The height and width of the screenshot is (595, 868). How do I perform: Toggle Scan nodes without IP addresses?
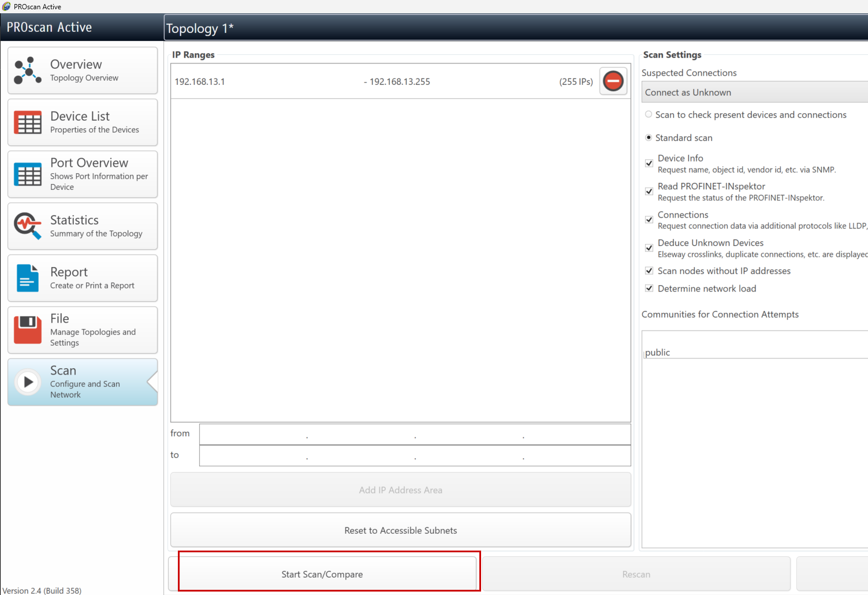[649, 271]
